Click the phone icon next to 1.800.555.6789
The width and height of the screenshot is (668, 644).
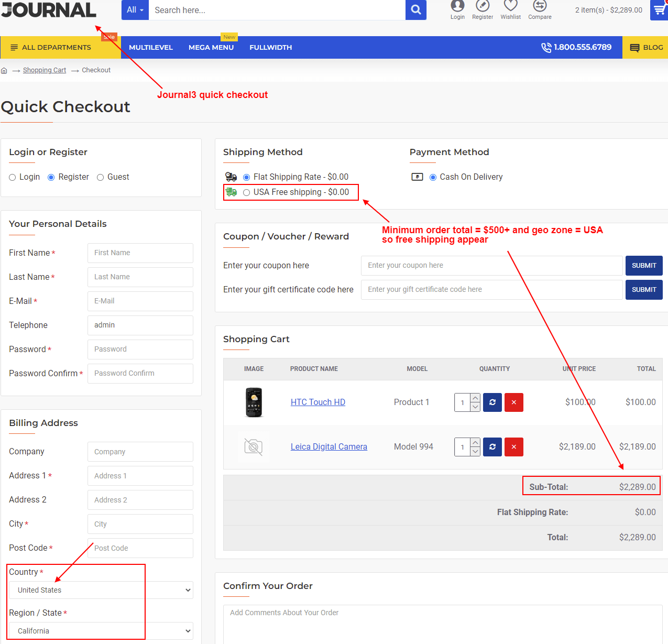pos(546,47)
